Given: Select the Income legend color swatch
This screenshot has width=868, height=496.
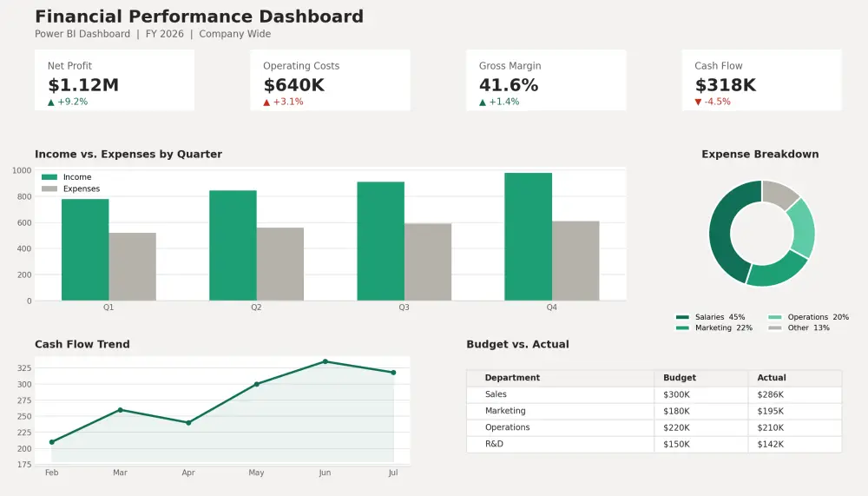Looking at the screenshot, I should (x=49, y=177).
